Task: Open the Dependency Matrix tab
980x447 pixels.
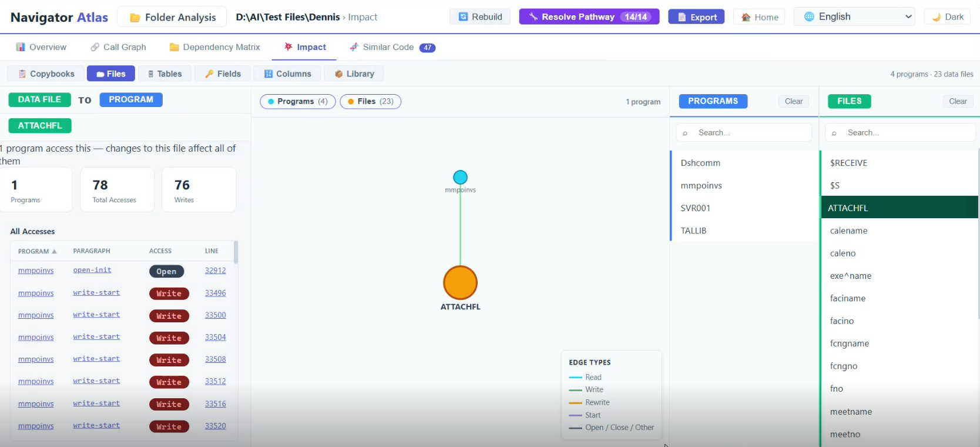Action: click(x=214, y=47)
